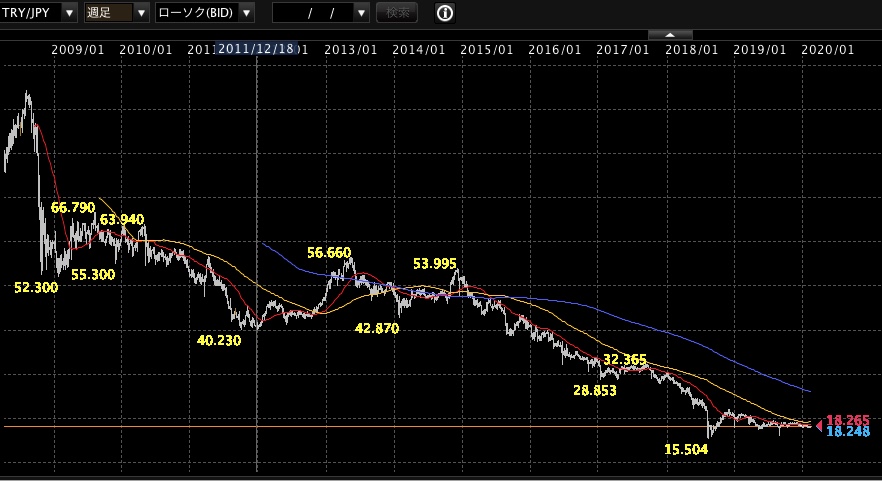Click the 32.365 price label

[x=624, y=359]
